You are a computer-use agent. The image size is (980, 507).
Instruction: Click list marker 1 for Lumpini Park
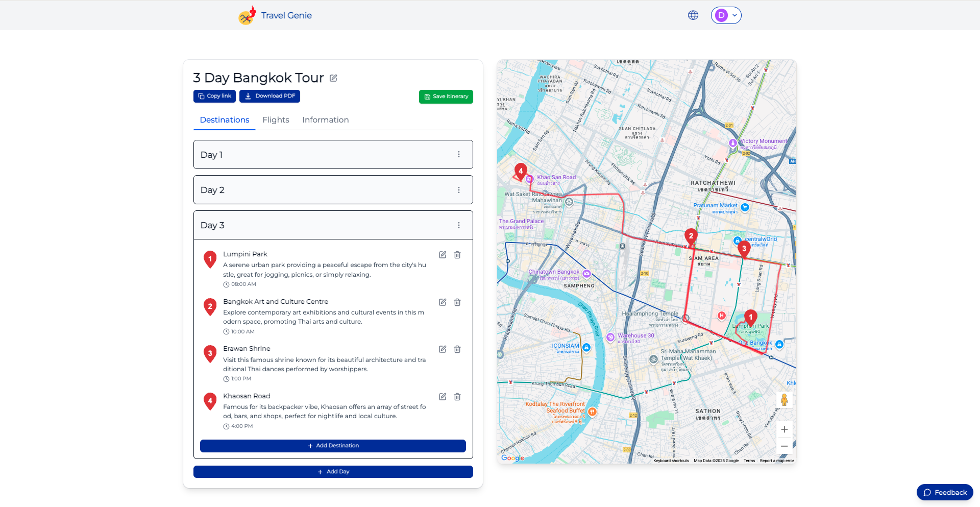pos(210,259)
